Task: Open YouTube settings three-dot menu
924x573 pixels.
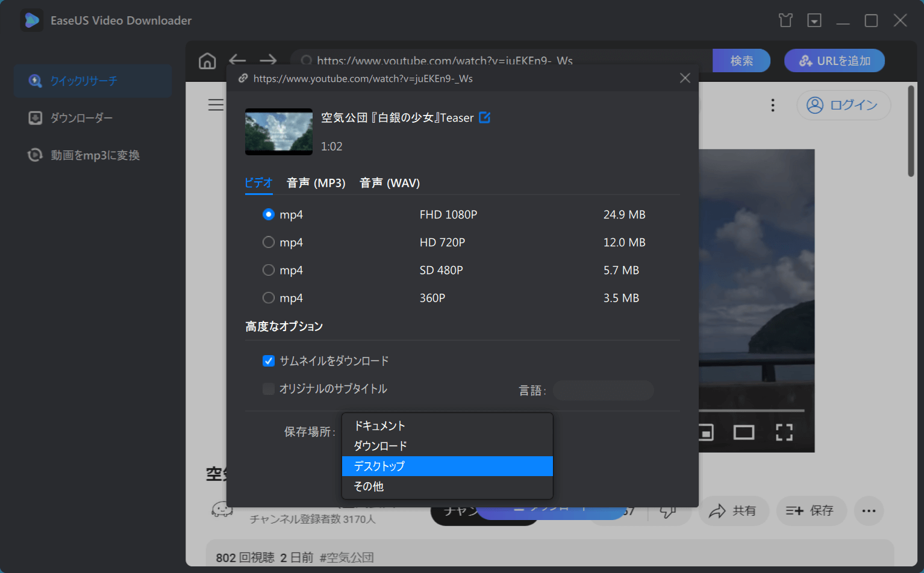Action: pyautogui.click(x=773, y=105)
